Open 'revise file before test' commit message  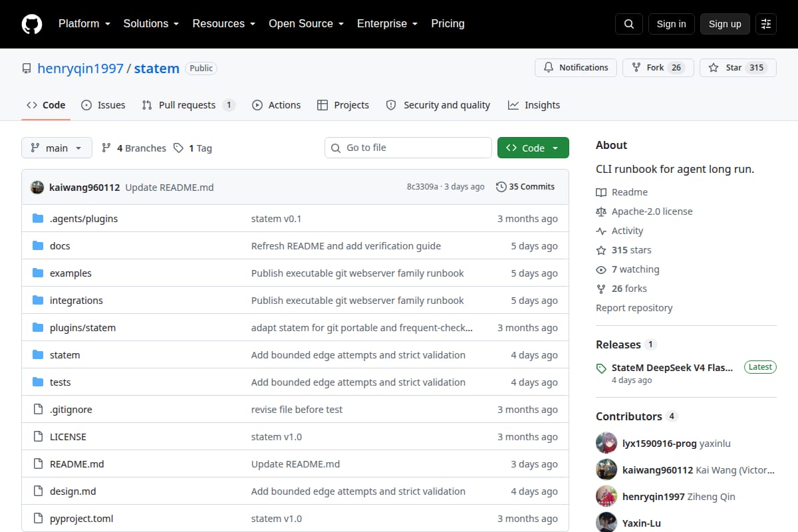[297, 410]
